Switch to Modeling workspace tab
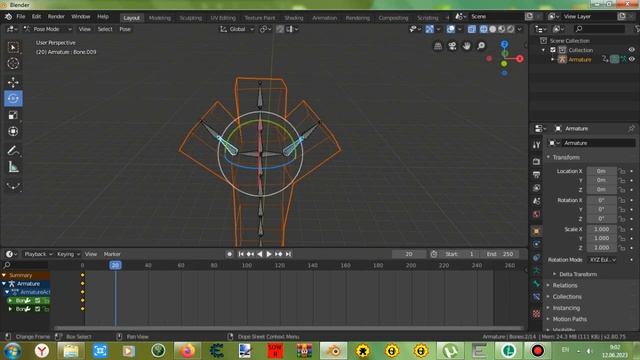Viewport: 640px width, 360px height. [x=160, y=18]
